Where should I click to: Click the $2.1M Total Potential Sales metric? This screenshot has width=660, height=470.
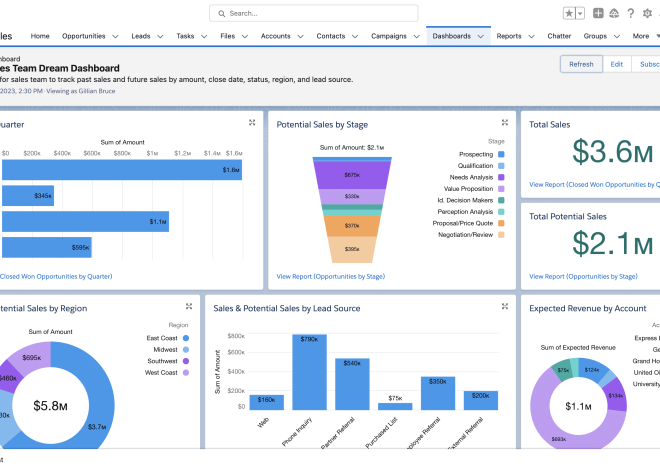click(612, 243)
